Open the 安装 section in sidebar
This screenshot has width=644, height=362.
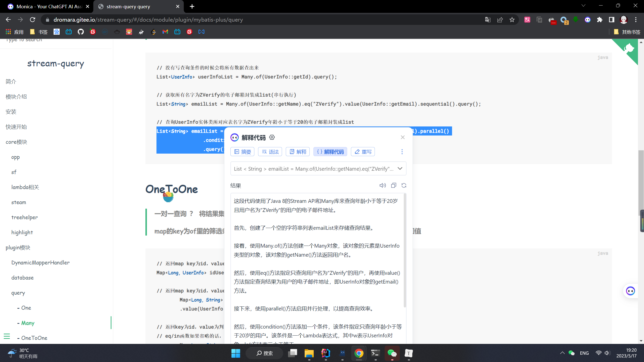coord(11,112)
